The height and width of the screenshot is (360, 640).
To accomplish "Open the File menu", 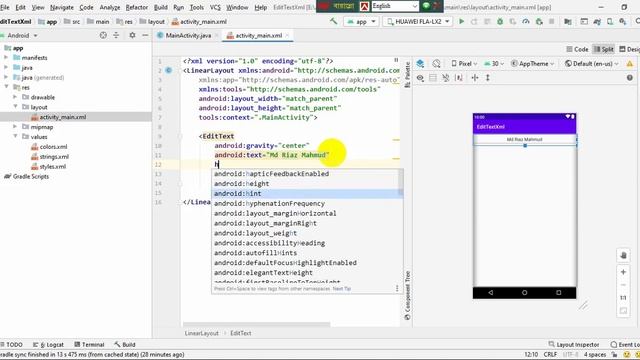I will pos(4,7).
